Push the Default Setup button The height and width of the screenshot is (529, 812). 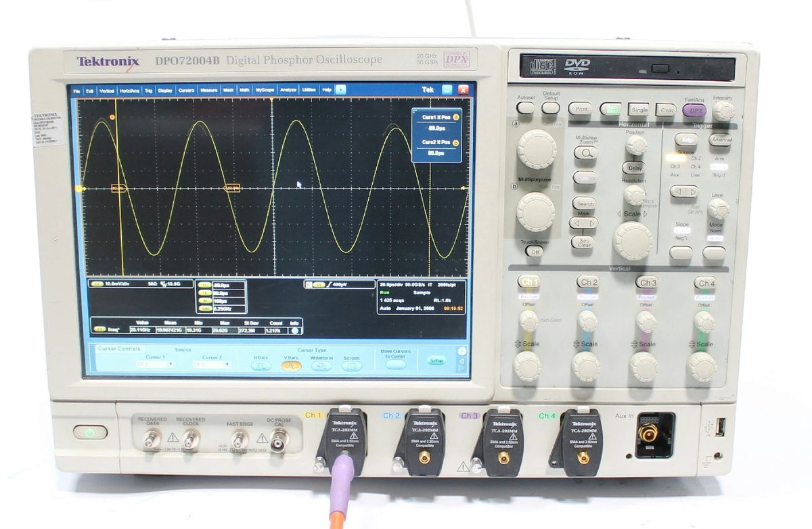(x=551, y=108)
